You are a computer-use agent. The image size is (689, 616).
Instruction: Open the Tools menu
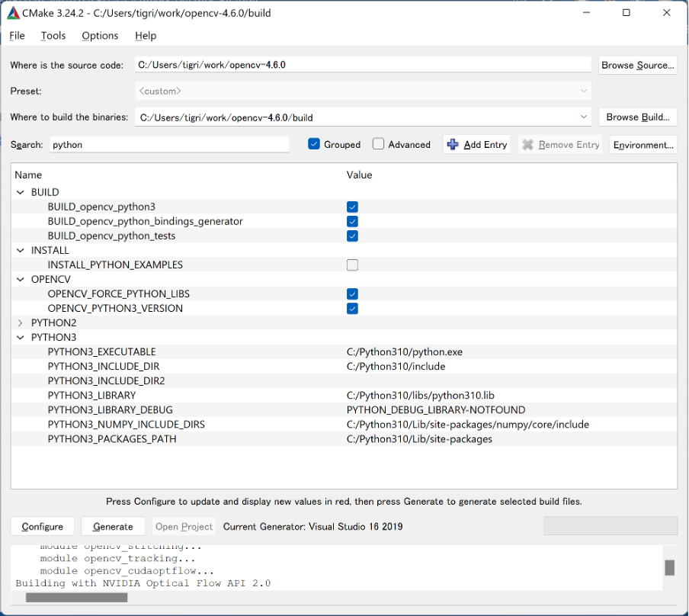click(x=53, y=36)
